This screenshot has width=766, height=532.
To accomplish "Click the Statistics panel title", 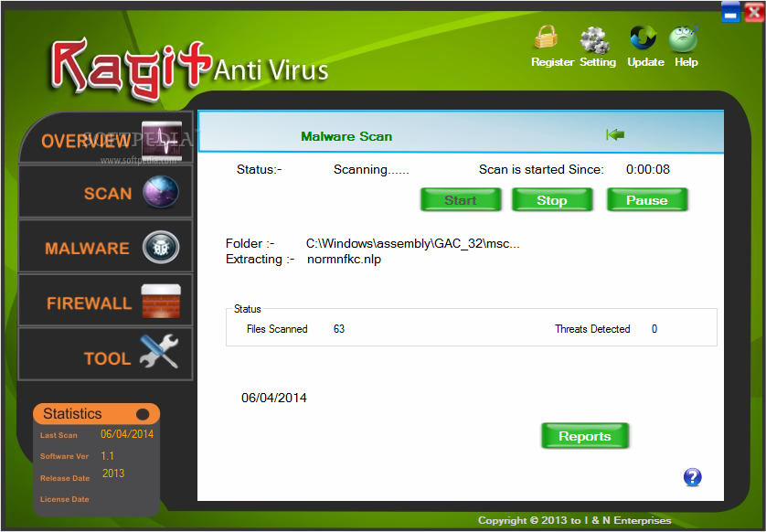I will [72, 414].
